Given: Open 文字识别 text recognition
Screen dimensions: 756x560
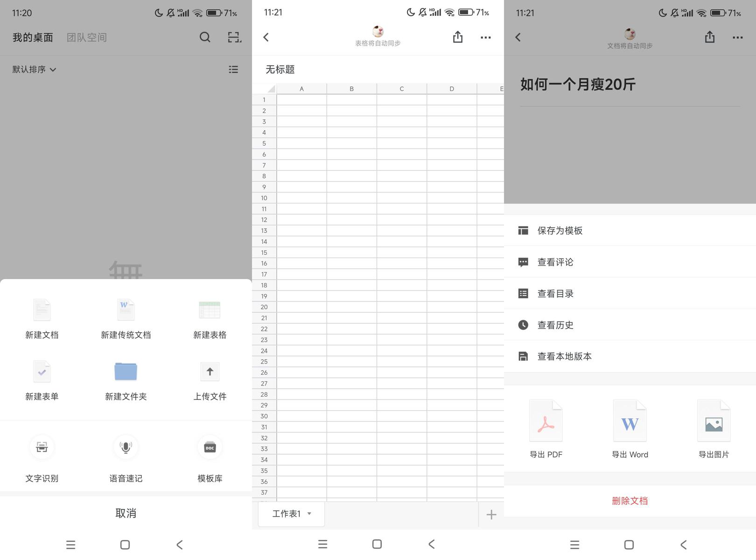Looking at the screenshot, I should (x=42, y=448).
